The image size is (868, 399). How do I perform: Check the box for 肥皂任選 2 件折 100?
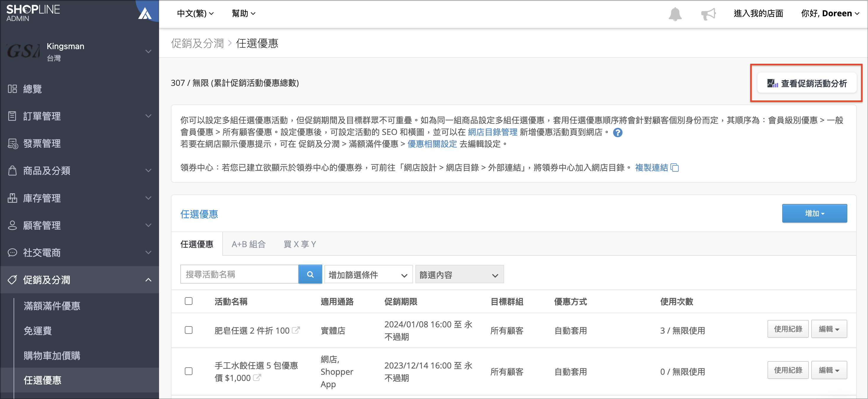pos(189,330)
